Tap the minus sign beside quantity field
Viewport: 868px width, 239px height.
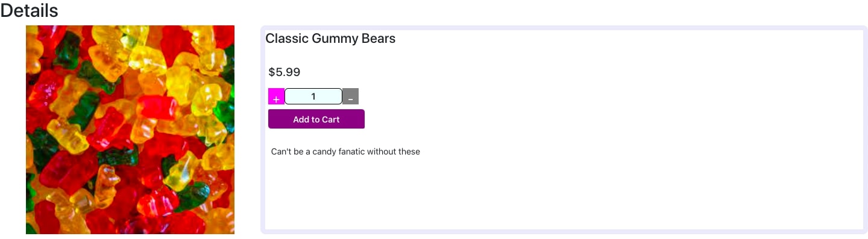[350, 97]
